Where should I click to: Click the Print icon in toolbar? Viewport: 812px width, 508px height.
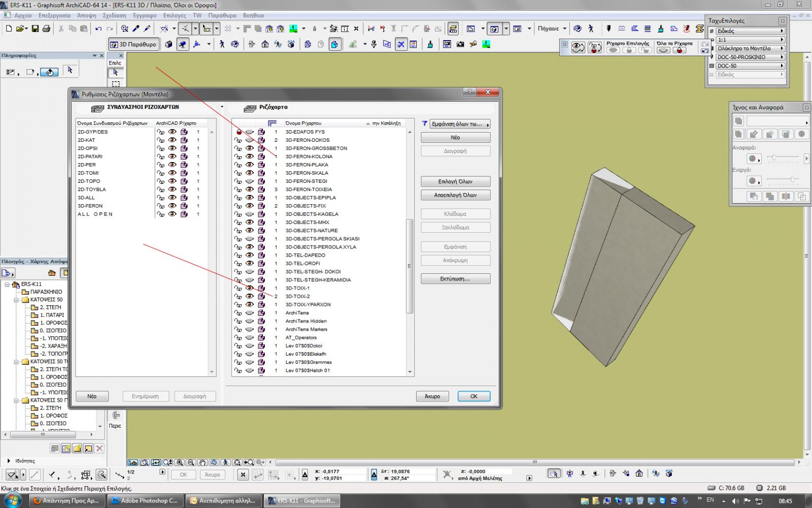point(46,28)
